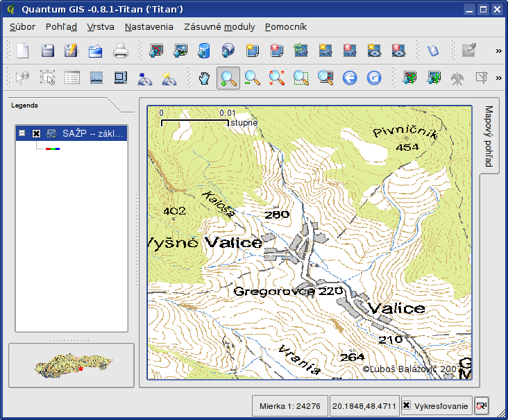Click the Slovakia overview map thumbnail
The image size is (508, 420).
click(71, 365)
